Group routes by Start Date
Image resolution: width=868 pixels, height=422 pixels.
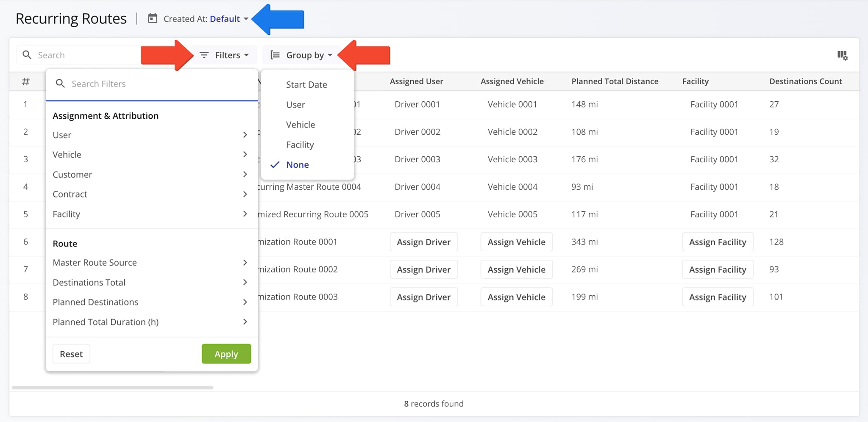tap(306, 85)
